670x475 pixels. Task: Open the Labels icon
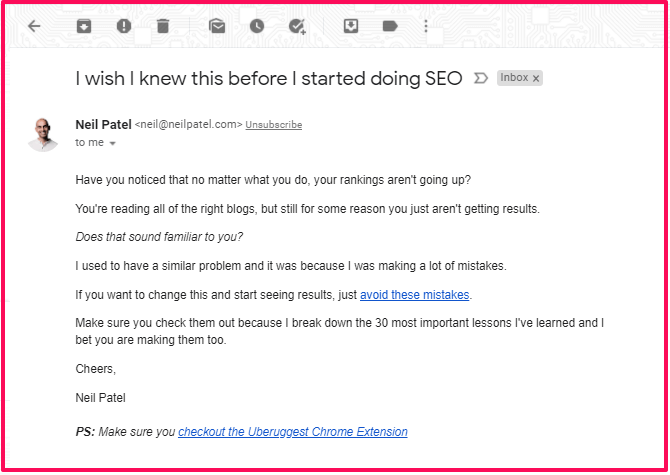pyautogui.click(x=390, y=27)
